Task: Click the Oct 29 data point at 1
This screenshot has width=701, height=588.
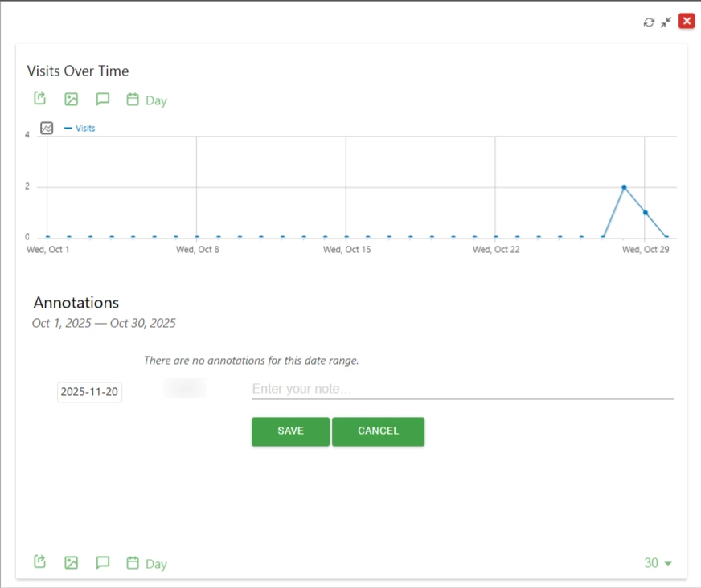Action: [x=645, y=213]
